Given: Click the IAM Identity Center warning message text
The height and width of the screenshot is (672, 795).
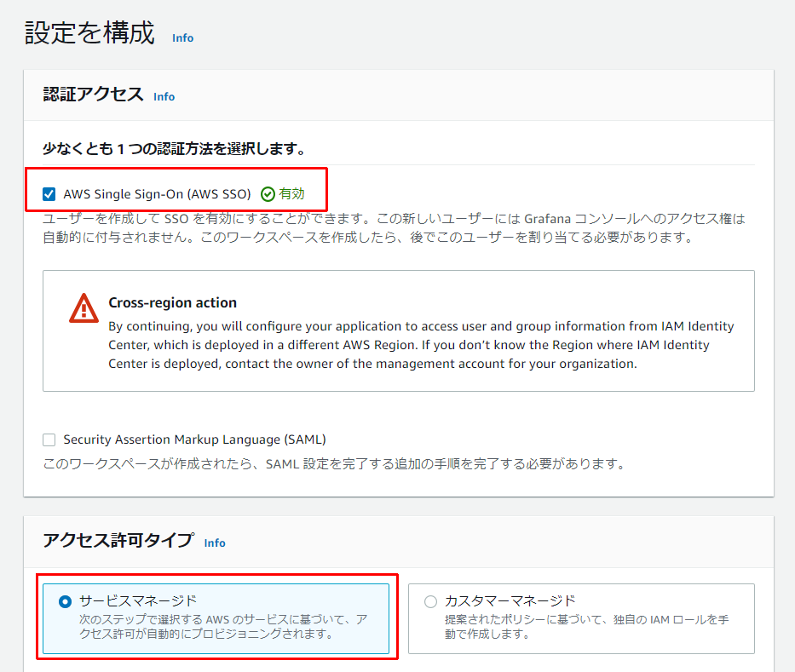Looking at the screenshot, I should tap(421, 345).
